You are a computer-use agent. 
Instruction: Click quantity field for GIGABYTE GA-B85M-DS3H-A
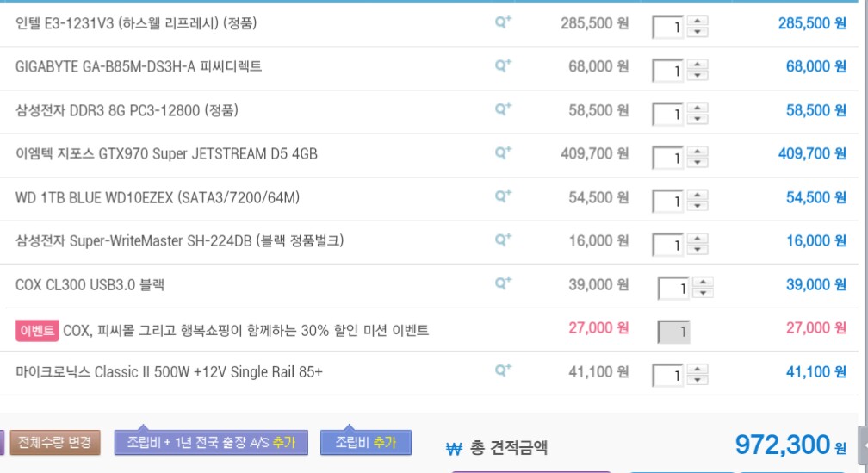tap(668, 71)
